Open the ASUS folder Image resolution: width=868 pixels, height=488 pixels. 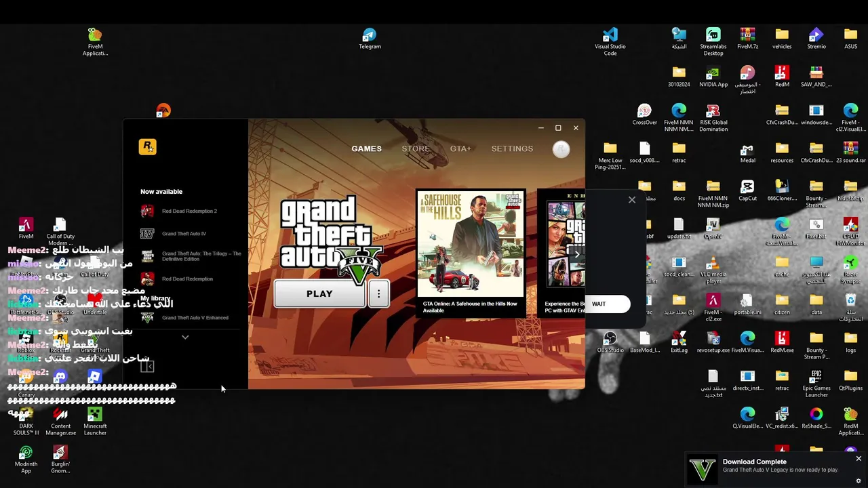850,39
